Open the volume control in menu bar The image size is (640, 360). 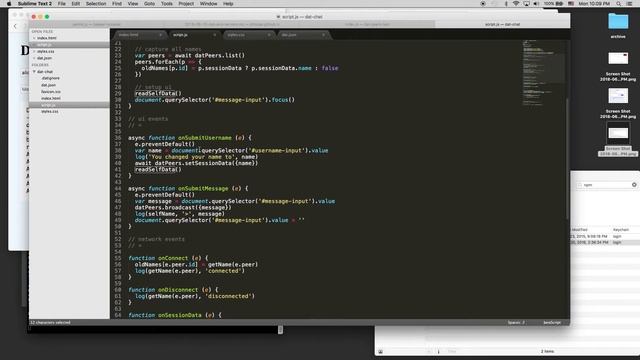[x=536, y=4]
